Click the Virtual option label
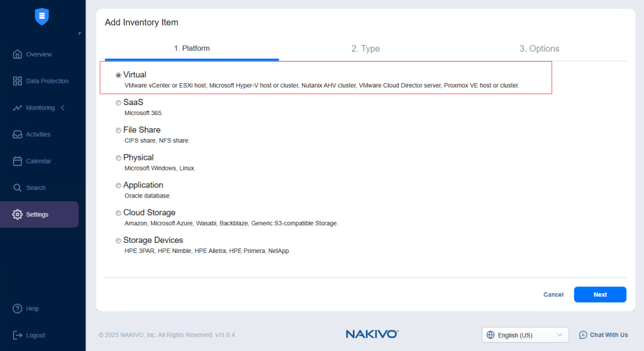644x351 pixels. click(135, 75)
